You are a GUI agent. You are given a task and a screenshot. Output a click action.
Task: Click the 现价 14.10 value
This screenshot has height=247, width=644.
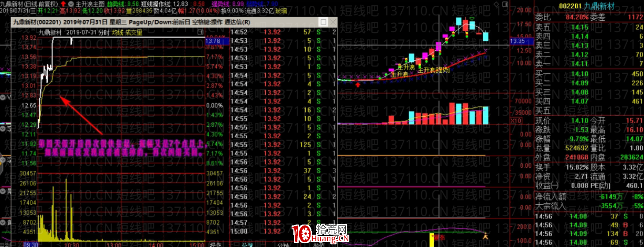pyautogui.click(x=580, y=120)
